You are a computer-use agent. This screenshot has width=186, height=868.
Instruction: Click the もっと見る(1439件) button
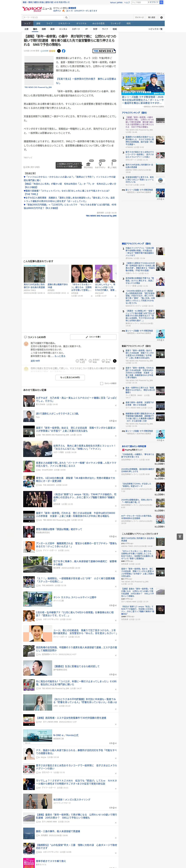pyautogui.click(x=70, y=377)
